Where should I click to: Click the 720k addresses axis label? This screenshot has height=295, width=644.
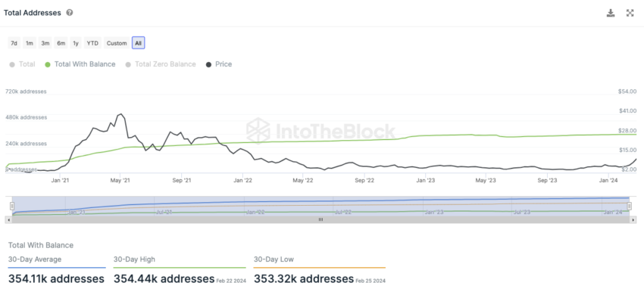pos(26,92)
